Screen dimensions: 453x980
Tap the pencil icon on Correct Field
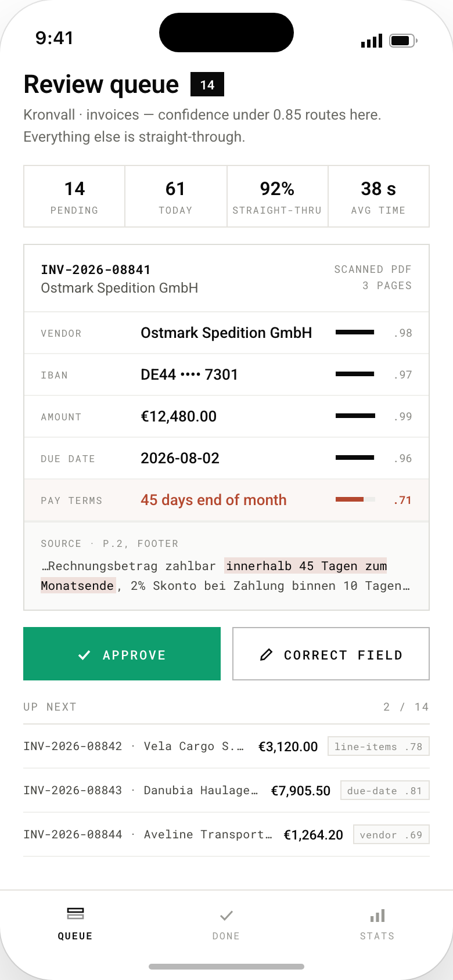coord(266,655)
